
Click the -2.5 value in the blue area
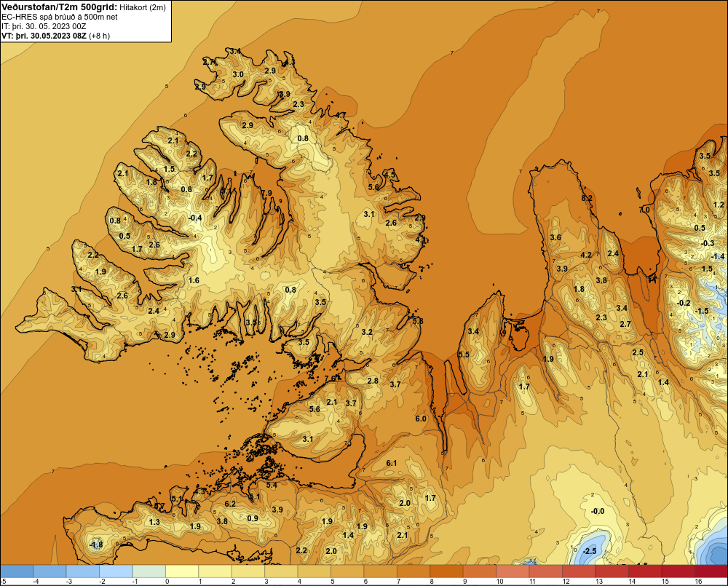pyautogui.click(x=589, y=551)
